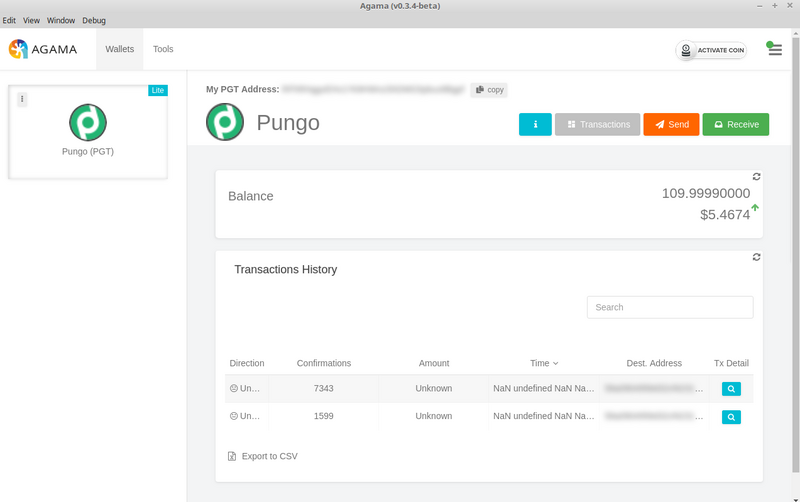Copy the PGT address
Image resolution: width=800 pixels, height=502 pixels.
click(489, 90)
